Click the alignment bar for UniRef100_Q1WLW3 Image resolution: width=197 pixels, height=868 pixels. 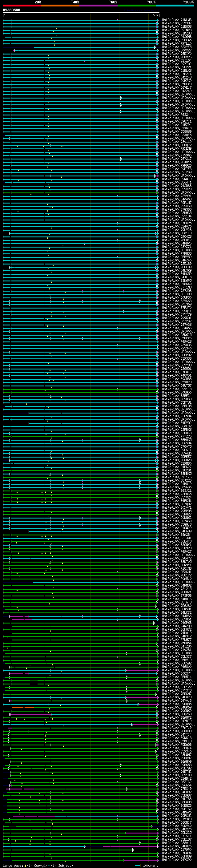(81, 20)
